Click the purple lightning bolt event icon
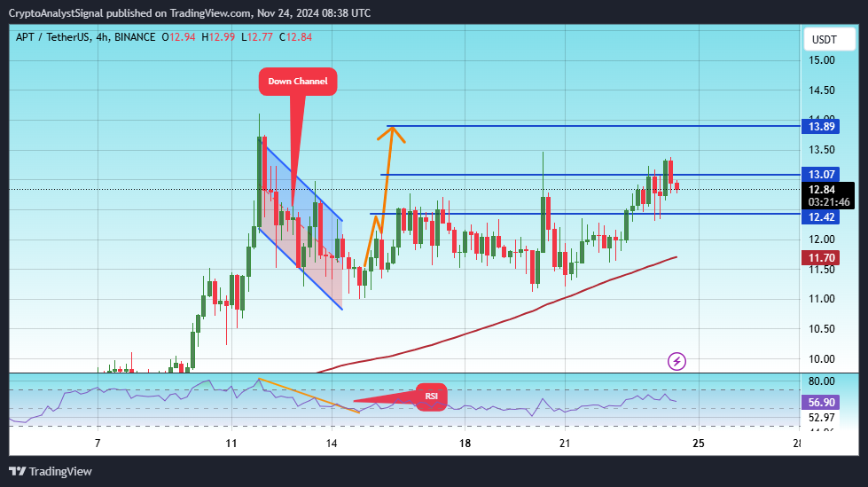Screen dimensions: 868x487 (x=676, y=361)
